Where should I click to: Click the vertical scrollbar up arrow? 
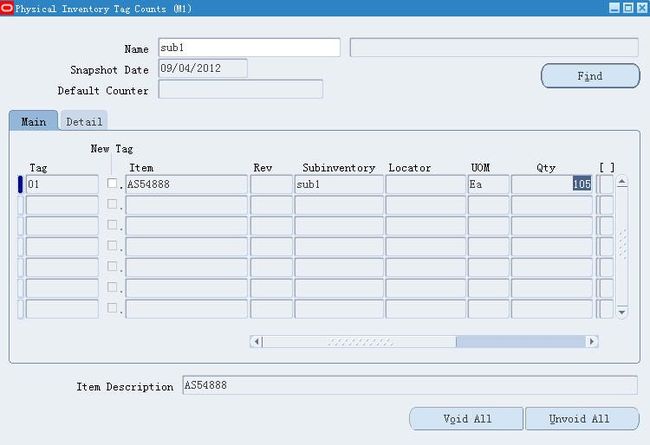pyautogui.click(x=622, y=182)
